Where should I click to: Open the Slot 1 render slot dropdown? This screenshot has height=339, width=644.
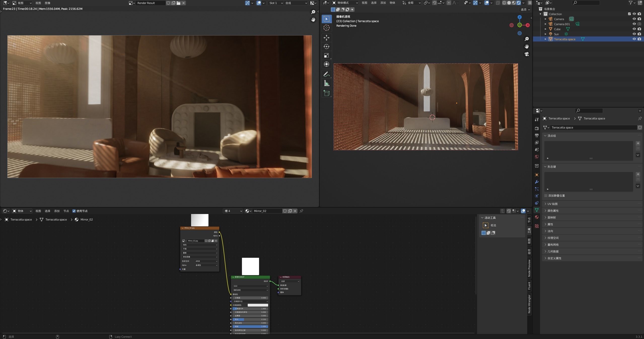coord(276,3)
